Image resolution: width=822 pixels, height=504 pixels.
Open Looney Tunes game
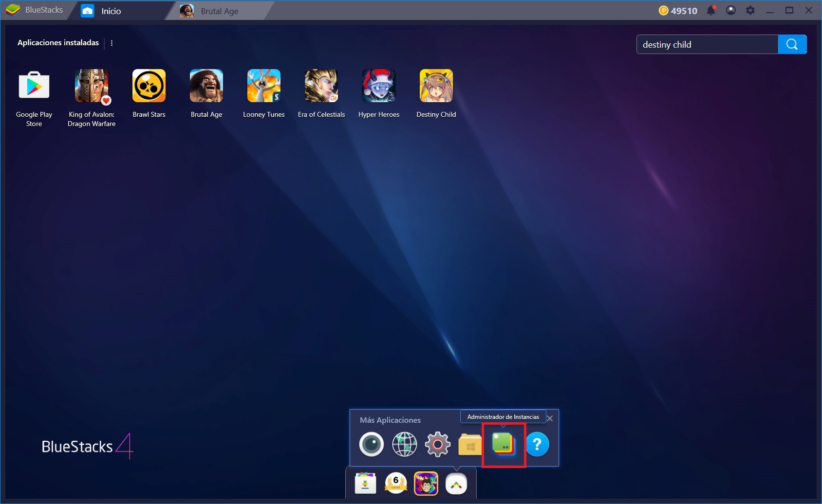(264, 86)
